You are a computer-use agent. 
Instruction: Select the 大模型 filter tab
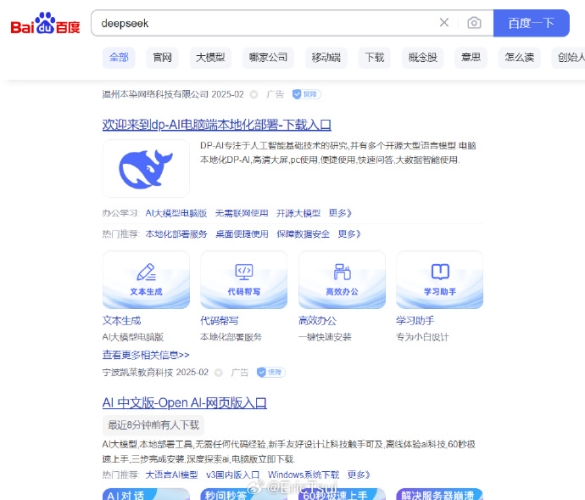click(x=210, y=57)
